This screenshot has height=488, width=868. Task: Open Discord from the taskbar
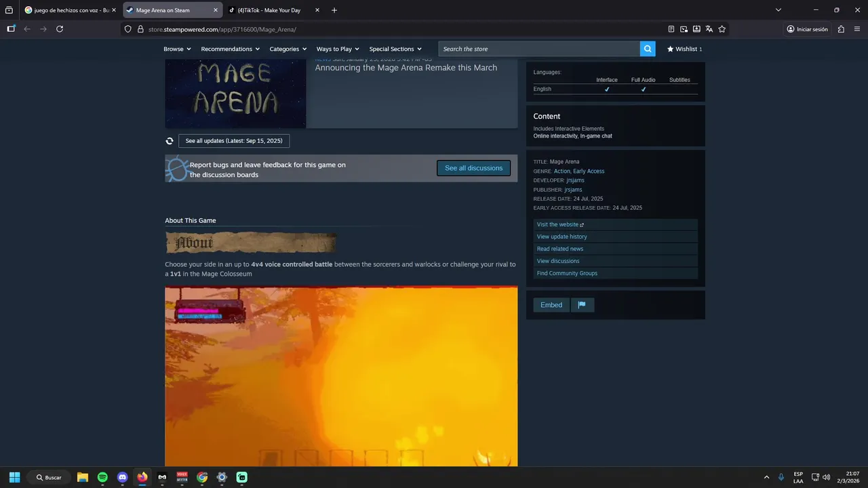pos(122,477)
